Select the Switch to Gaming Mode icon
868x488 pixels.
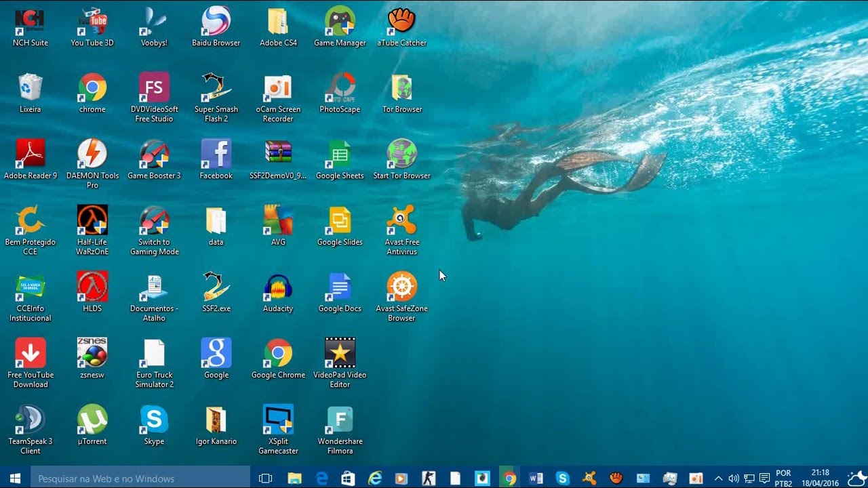[154, 231]
